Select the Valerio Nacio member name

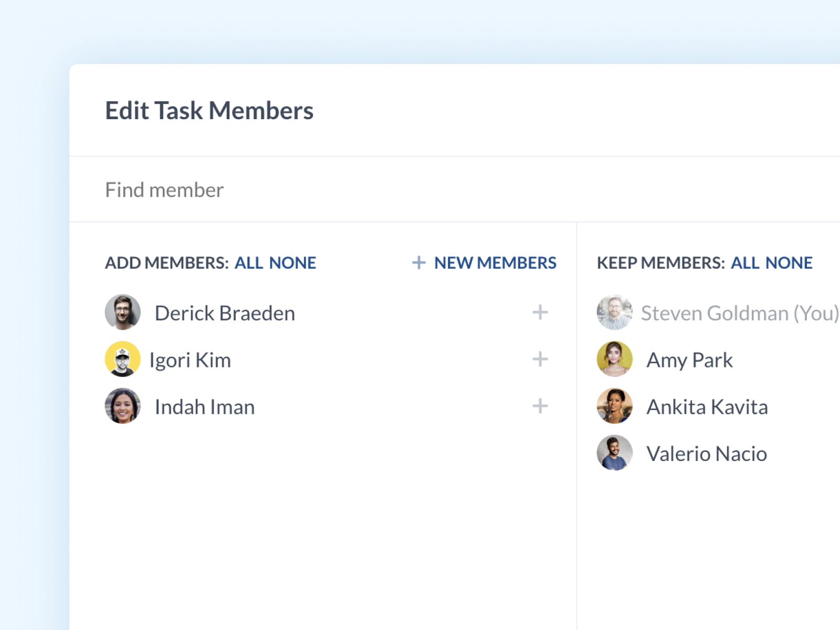[707, 454]
